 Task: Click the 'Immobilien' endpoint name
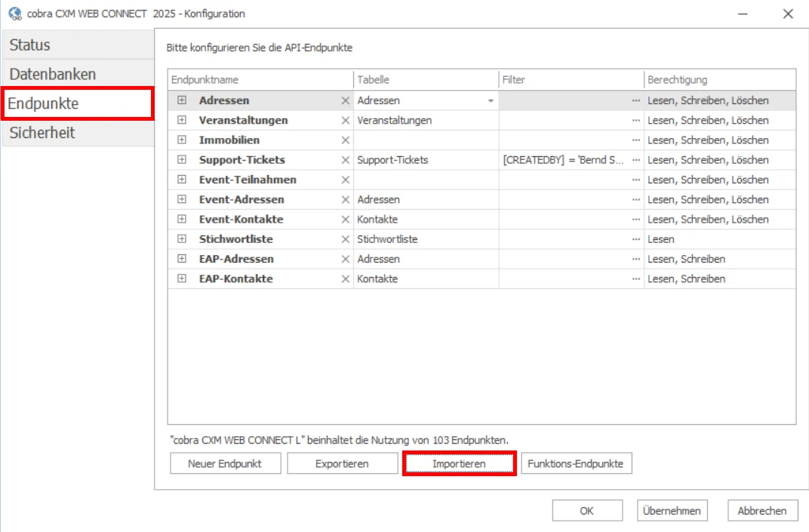[x=229, y=140]
